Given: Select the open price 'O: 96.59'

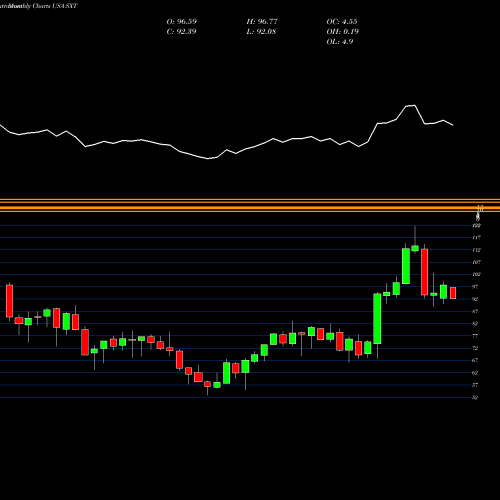Looking at the screenshot, I should point(181,22).
